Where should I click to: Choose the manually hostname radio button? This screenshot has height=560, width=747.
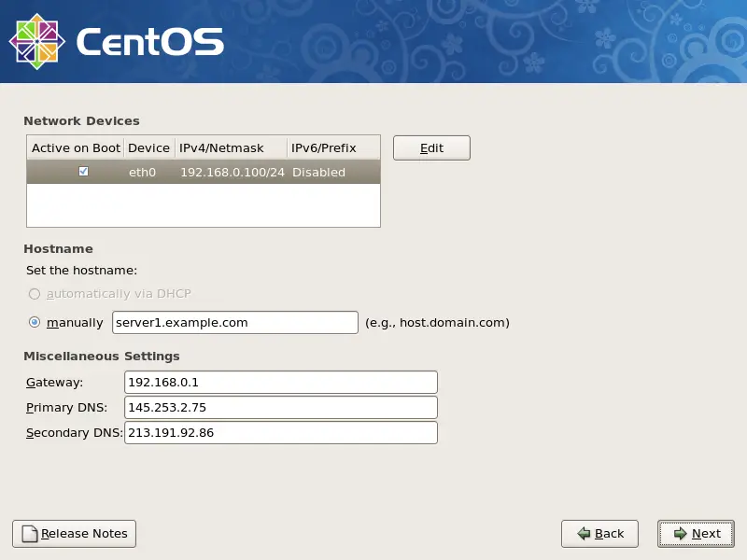click(x=35, y=323)
